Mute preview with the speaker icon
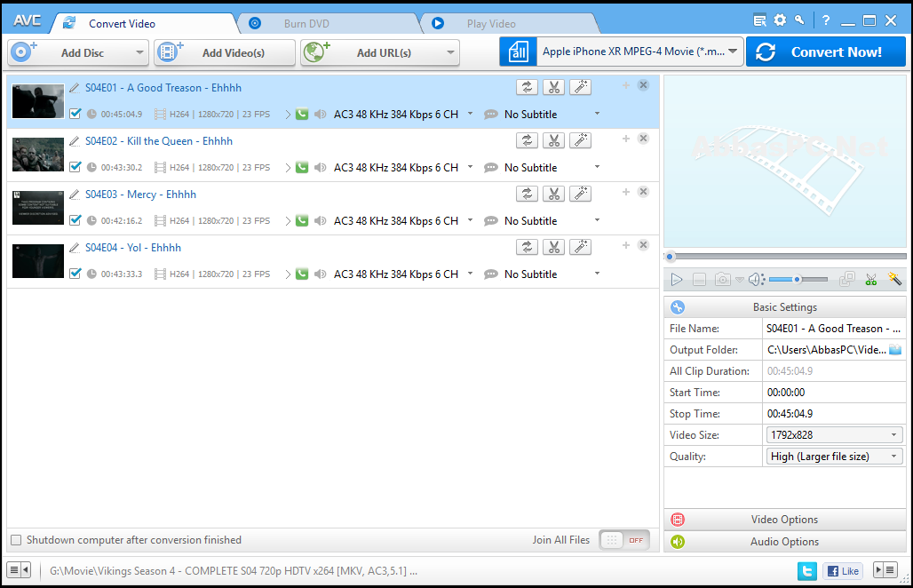Screen dimensions: 913x588 click(756, 280)
